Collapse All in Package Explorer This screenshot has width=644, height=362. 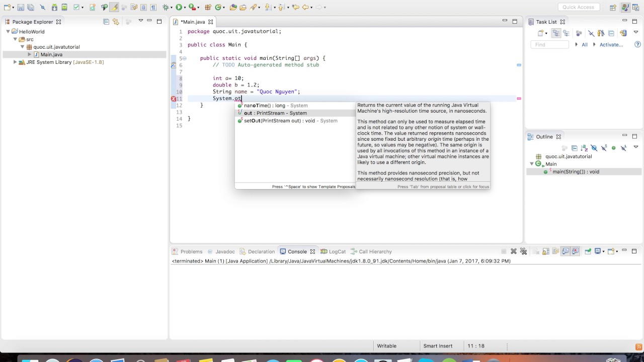tap(106, 22)
